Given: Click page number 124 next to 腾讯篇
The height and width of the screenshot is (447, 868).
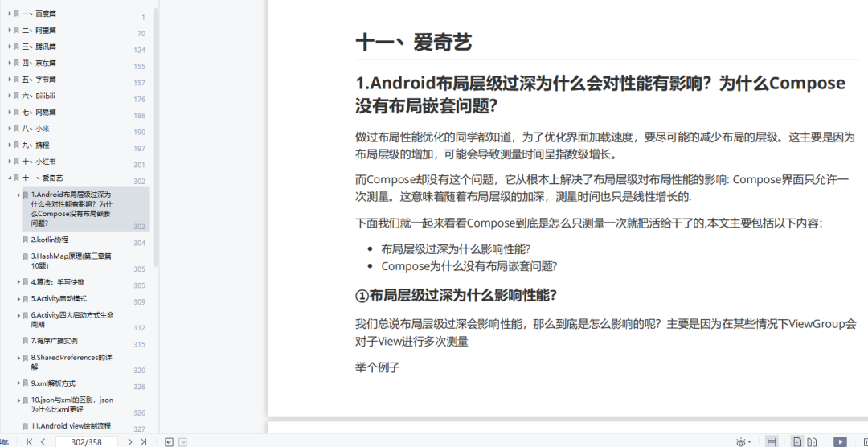Looking at the screenshot, I should [x=140, y=50].
